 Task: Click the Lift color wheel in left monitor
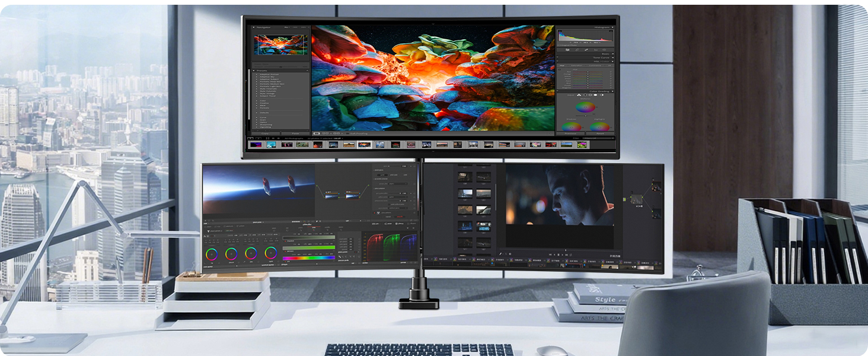212,253
